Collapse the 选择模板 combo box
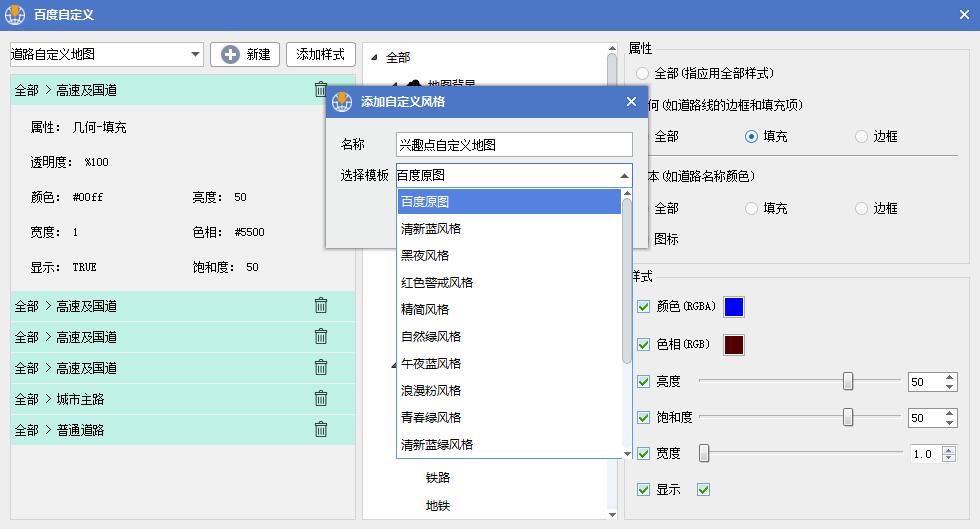This screenshot has width=980, height=529. [x=624, y=176]
